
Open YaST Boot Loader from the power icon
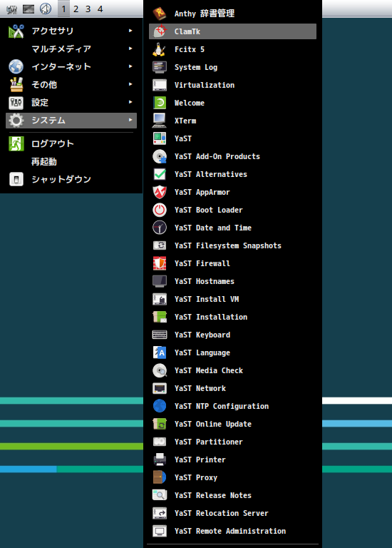[160, 210]
